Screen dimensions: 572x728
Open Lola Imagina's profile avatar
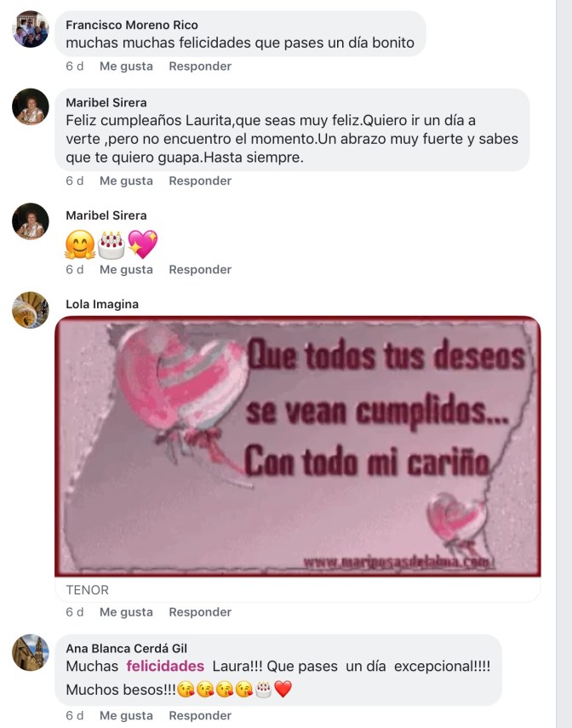tap(30, 310)
